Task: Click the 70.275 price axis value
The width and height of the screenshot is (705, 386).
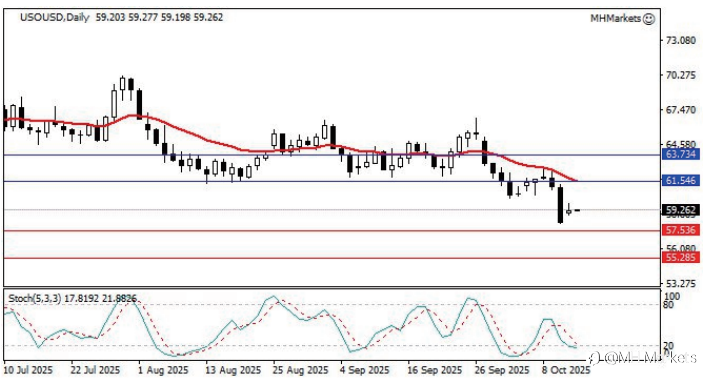Action: point(681,75)
